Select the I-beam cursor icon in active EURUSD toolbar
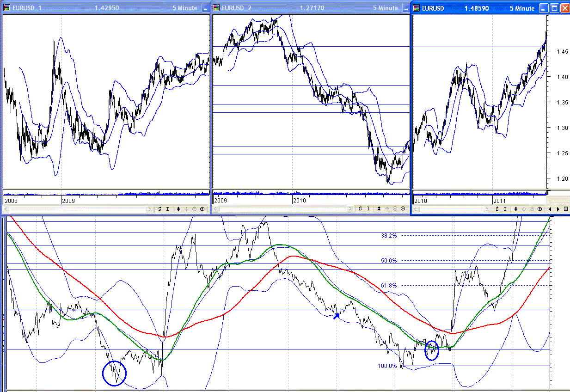The image size is (570, 392). click(505, 209)
